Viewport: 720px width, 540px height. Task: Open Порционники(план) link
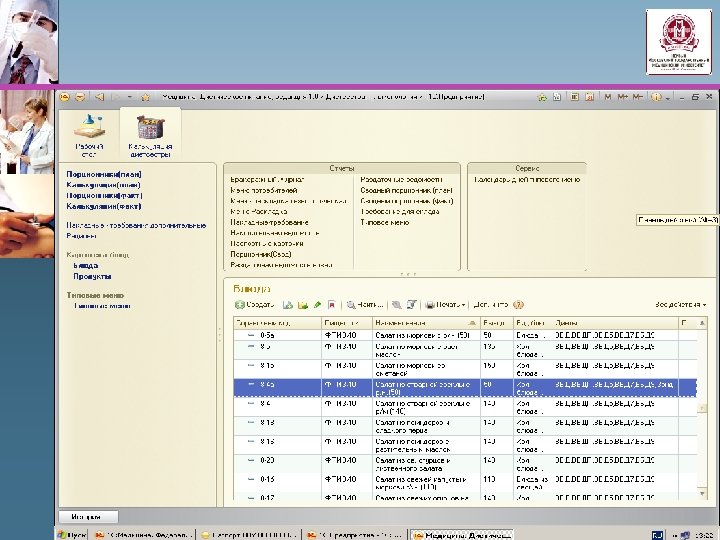click(x=104, y=174)
